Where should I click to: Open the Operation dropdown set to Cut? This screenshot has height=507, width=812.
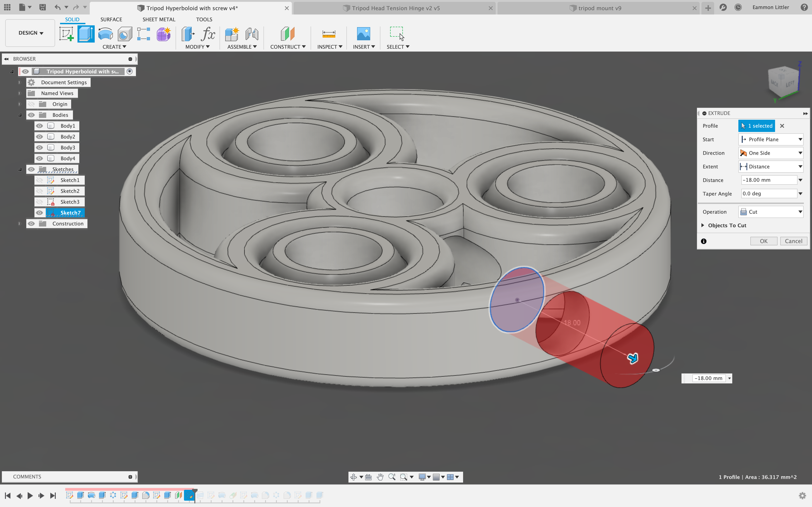[x=770, y=212]
